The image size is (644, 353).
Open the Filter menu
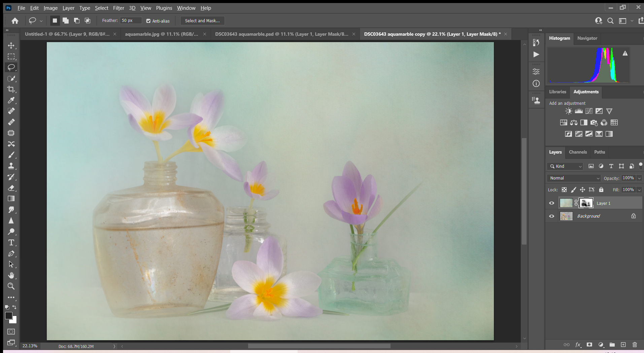[118, 8]
